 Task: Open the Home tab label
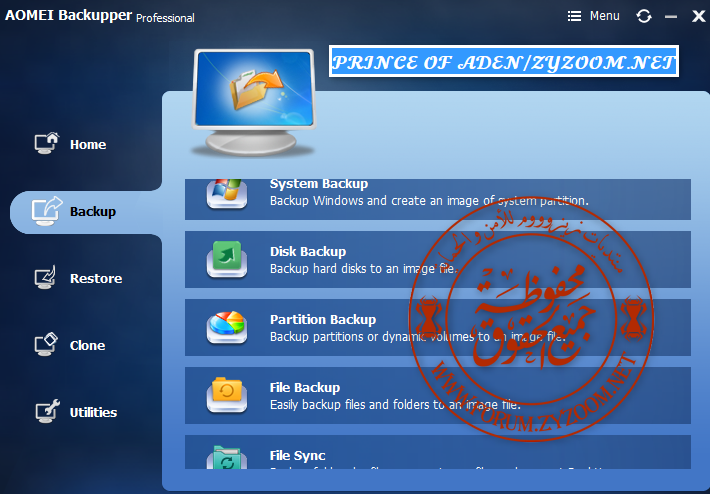click(88, 144)
